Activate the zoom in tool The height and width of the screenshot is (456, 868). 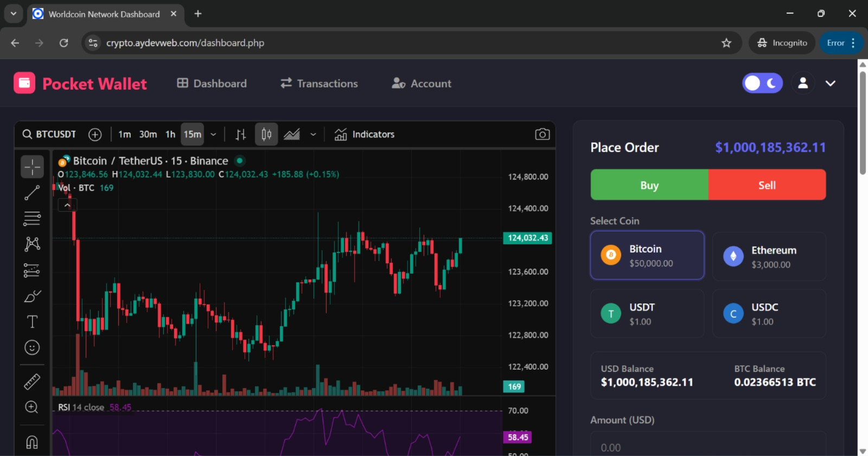32,407
